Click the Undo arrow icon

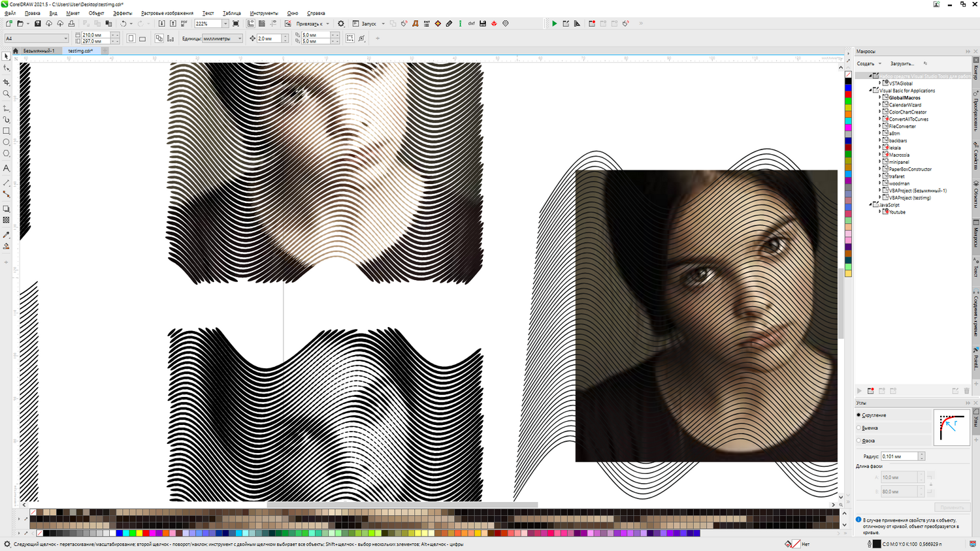tap(123, 24)
